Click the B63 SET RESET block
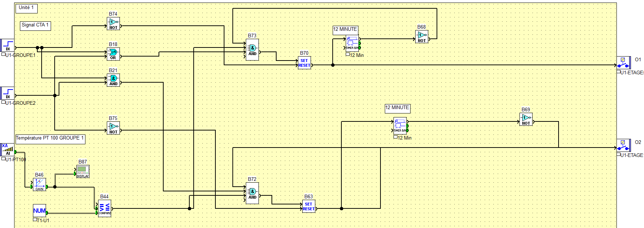The image size is (644, 228). point(308,206)
